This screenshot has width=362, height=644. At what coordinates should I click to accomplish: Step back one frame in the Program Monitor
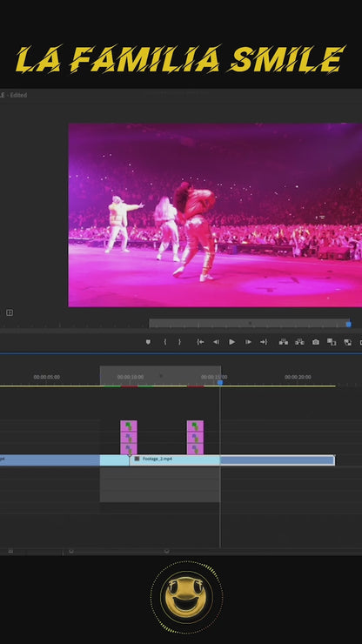tap(216, 342)
